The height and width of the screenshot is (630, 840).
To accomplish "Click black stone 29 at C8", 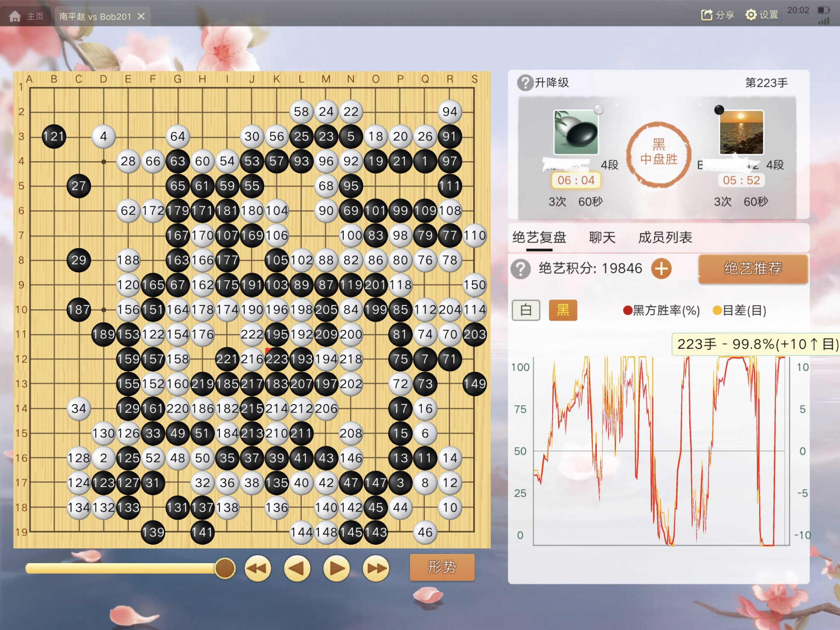I will [79, 260].
